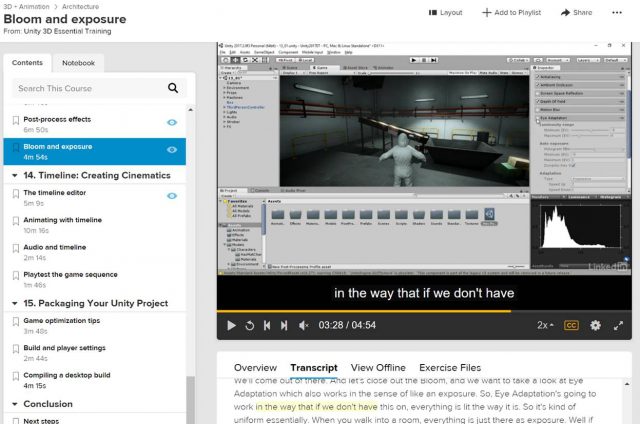The height and width of the screenshot is (424, 640).
Task: Play the video
Action: [x=231, y=325]
